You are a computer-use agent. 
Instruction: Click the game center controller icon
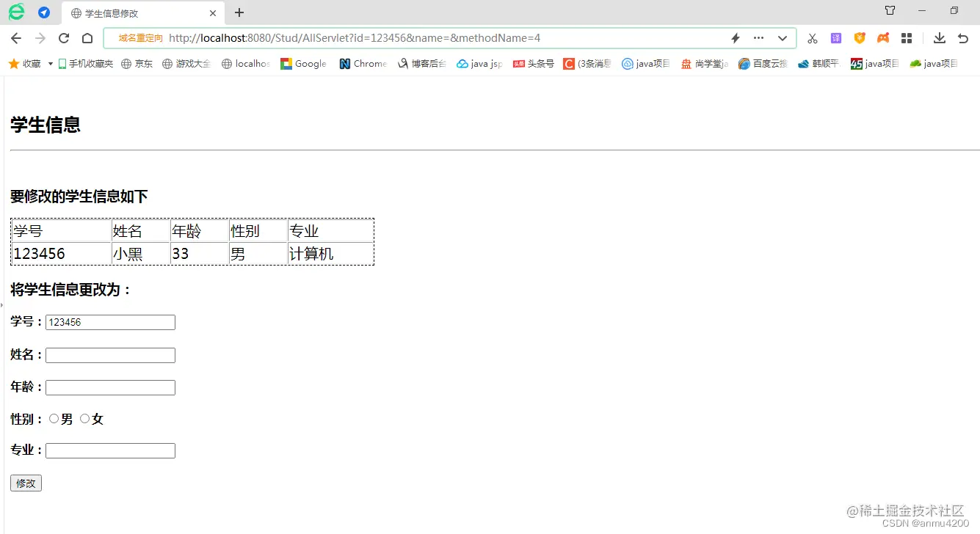[883, 37]
